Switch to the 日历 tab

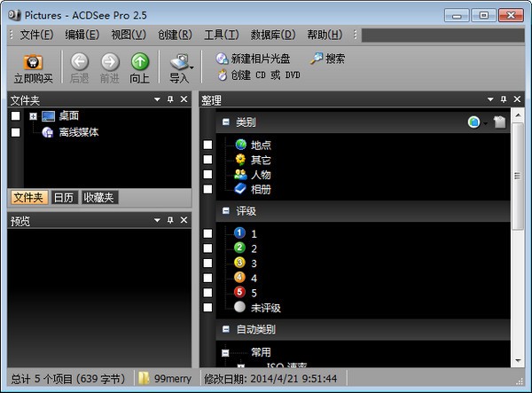tap(64, 198)
